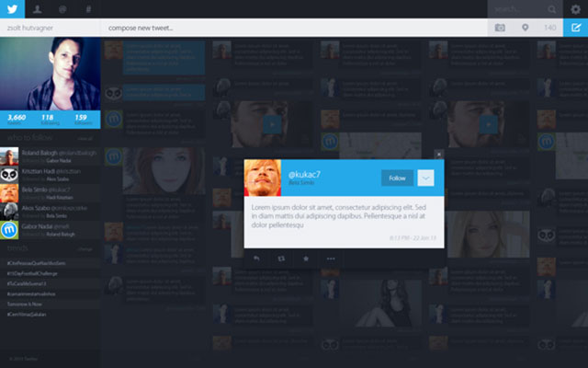
Task: Click the tweet timestamp in the popup
Action: pyautogui.click(x=413, y=237)
